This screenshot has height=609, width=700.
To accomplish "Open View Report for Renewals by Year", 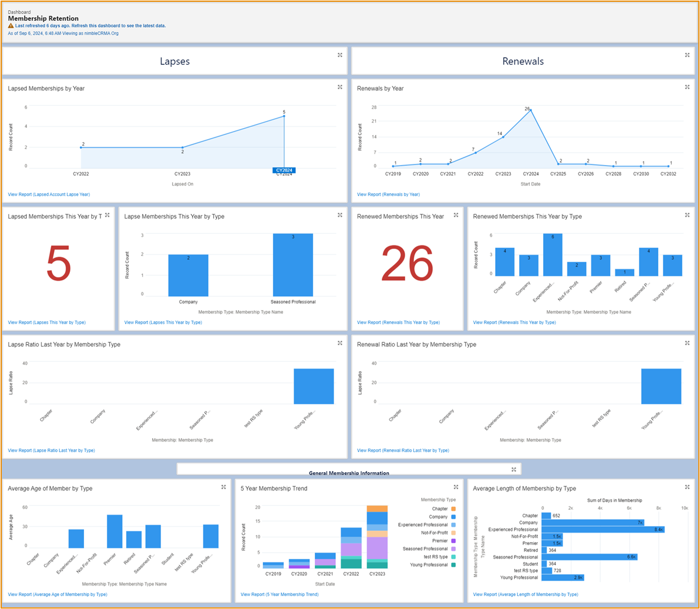I will (388, 194).
